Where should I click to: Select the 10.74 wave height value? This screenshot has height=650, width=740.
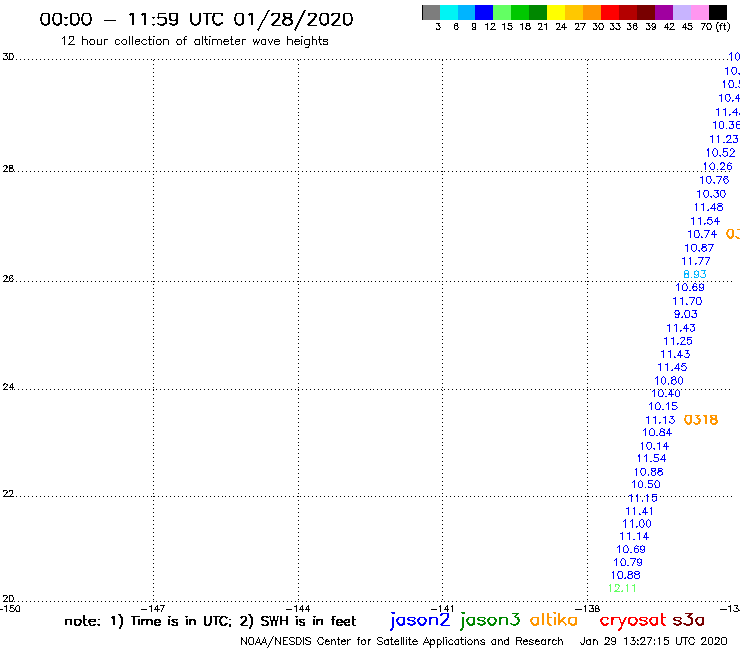click(x=702, y=234)
